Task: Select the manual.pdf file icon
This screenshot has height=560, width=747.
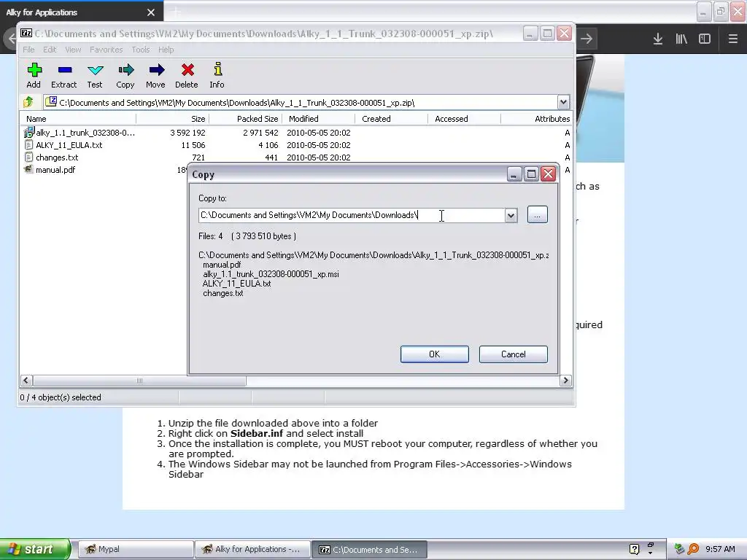Action: 28,169
